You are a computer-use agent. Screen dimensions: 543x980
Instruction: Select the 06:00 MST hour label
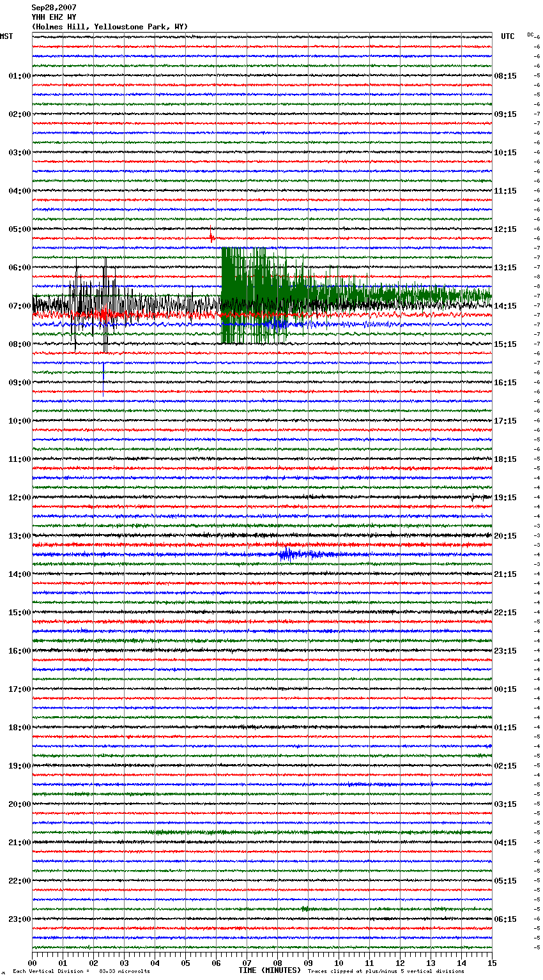[20, 268]
